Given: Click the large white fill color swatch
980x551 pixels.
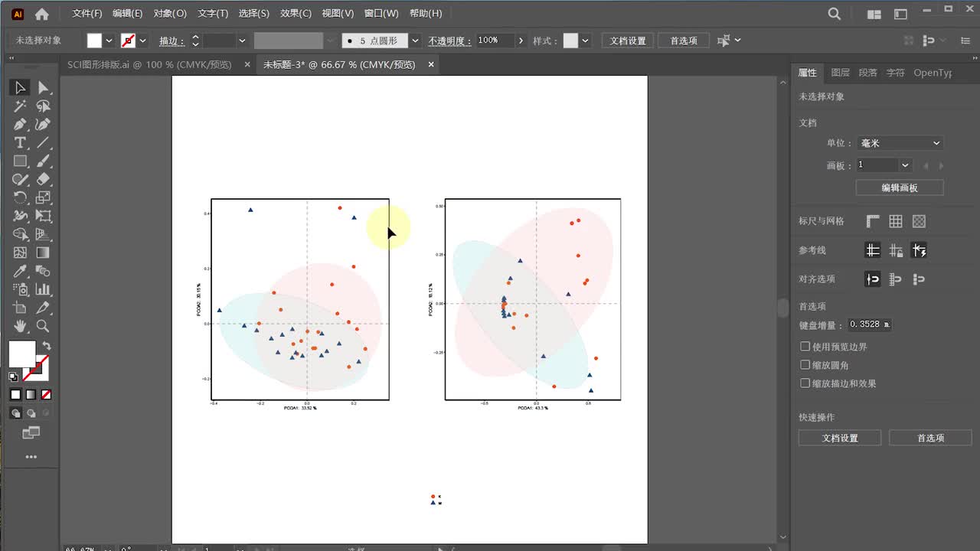Looking at the screenshot, I should [21, 354].
